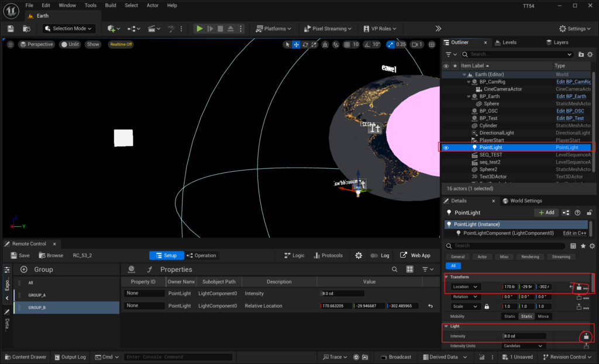The width and height of the screenshot is (599, 364).
Task: Activate the Rotate gizmo tool in viewport
Action: coord(305,44)
